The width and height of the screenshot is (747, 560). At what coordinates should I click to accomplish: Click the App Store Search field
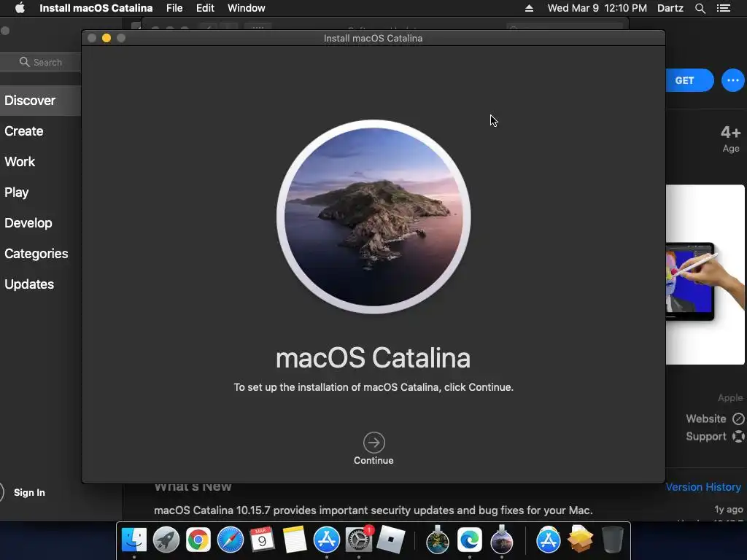click(x=41, y=62)
